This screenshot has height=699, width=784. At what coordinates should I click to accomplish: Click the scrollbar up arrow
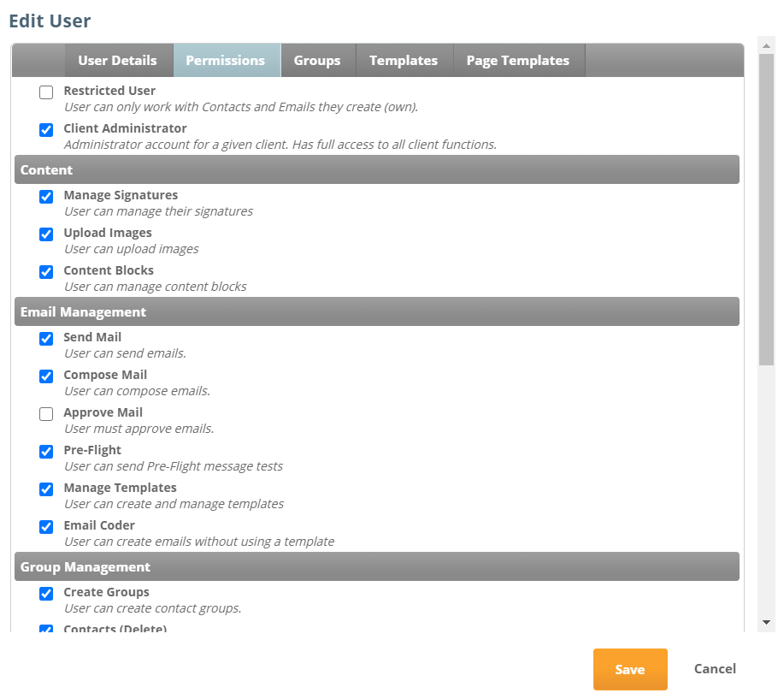click(x=766, y=45)
